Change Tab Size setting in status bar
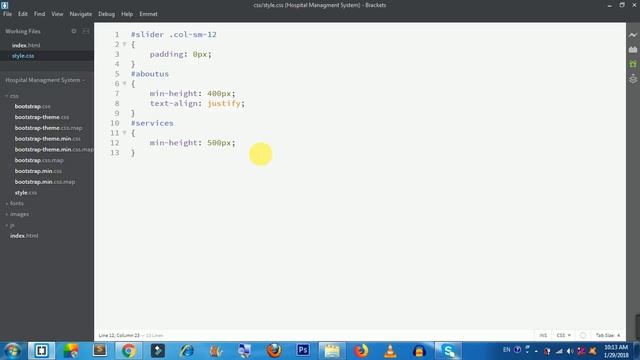Screen dimensions: 640x360 point(608,335)
